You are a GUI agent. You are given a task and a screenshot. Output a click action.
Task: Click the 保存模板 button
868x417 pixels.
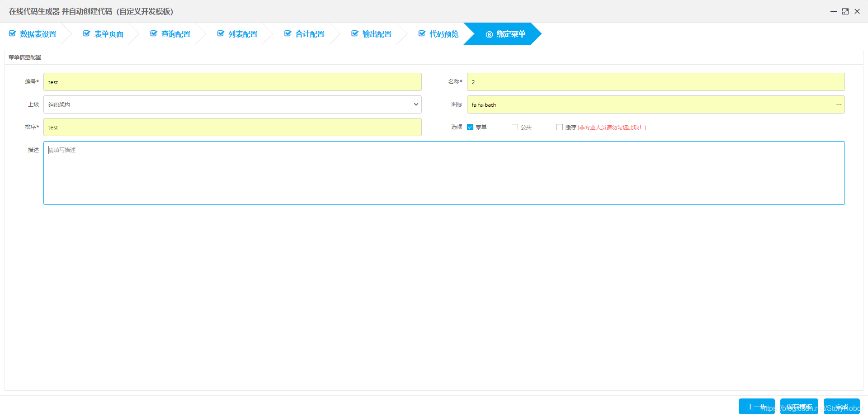[799, 407]
